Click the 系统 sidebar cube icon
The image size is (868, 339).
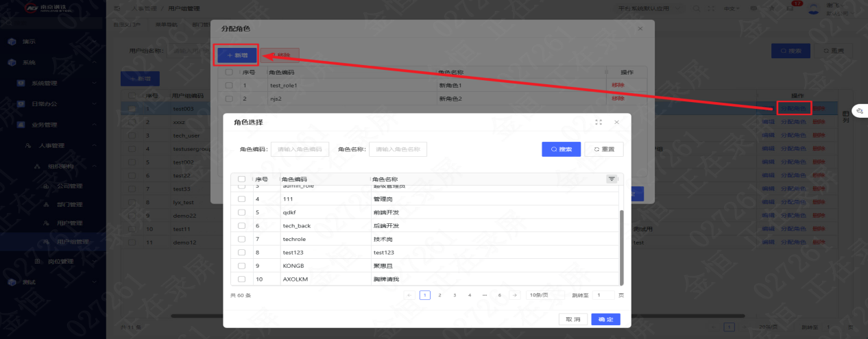coord(12,62)
